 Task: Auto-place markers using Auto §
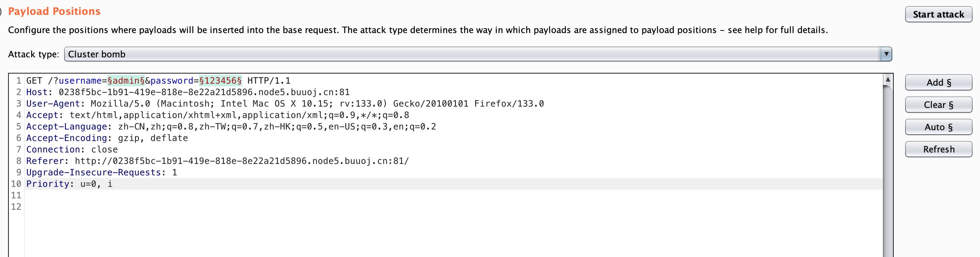click(x=938, y=127)
